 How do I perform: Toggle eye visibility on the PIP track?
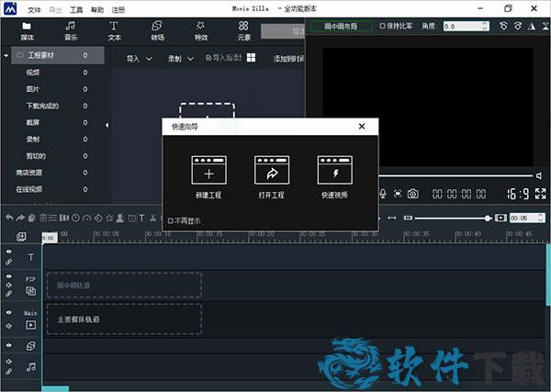click(9, 277)
